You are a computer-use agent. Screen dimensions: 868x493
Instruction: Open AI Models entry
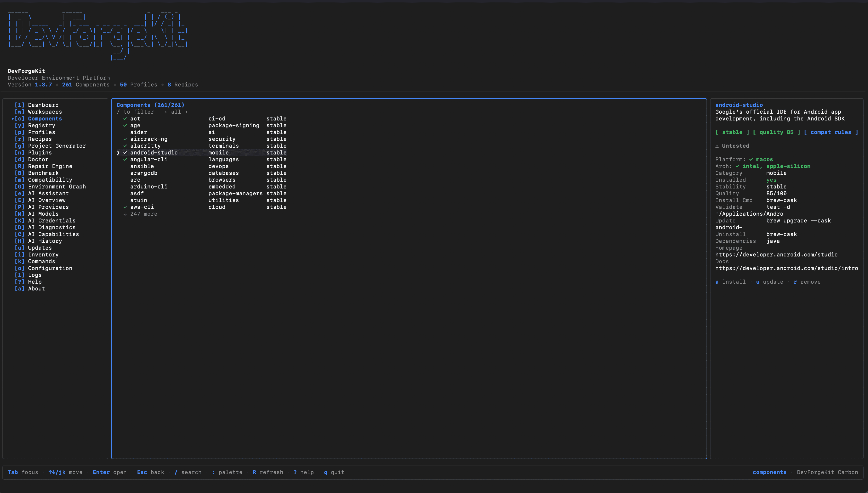[37, 214]
